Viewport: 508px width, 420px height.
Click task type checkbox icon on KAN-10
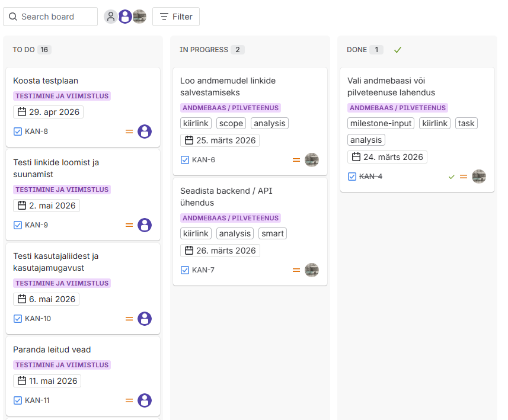[18, 319]
